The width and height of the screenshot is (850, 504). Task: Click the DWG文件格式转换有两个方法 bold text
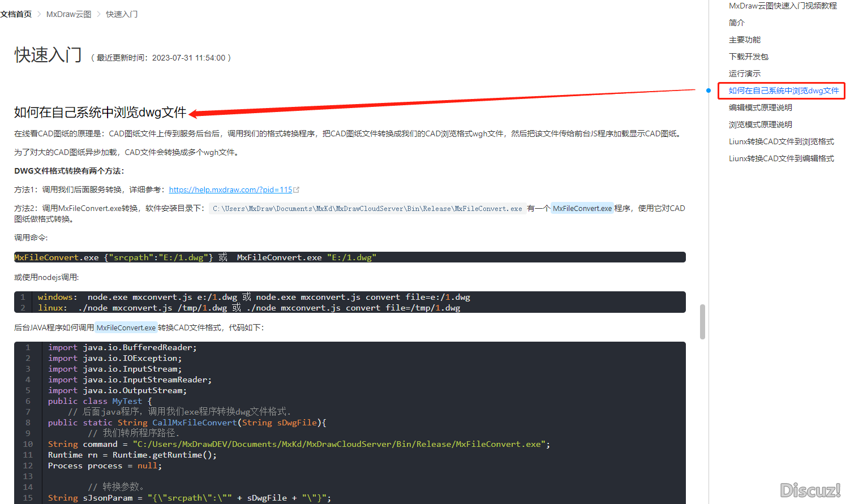pos(69,171)
